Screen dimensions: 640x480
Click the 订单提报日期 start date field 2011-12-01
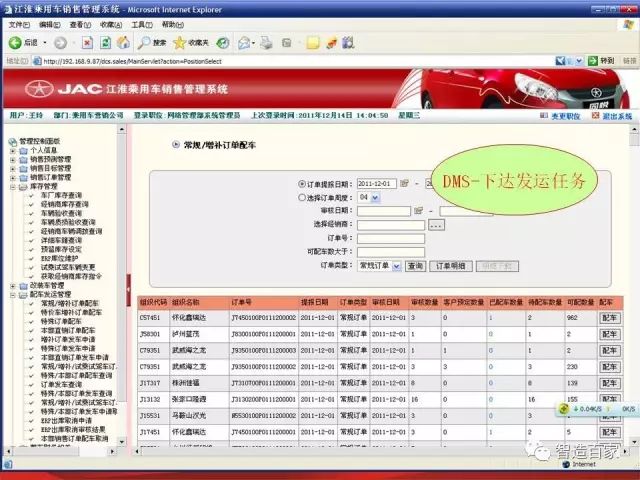377,184
